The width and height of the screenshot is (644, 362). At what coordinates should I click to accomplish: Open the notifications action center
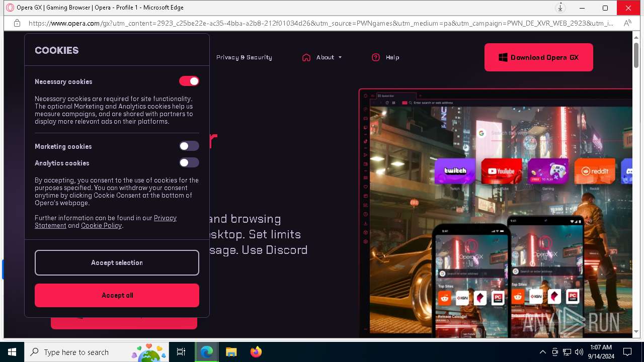click(x=627, y=352)
